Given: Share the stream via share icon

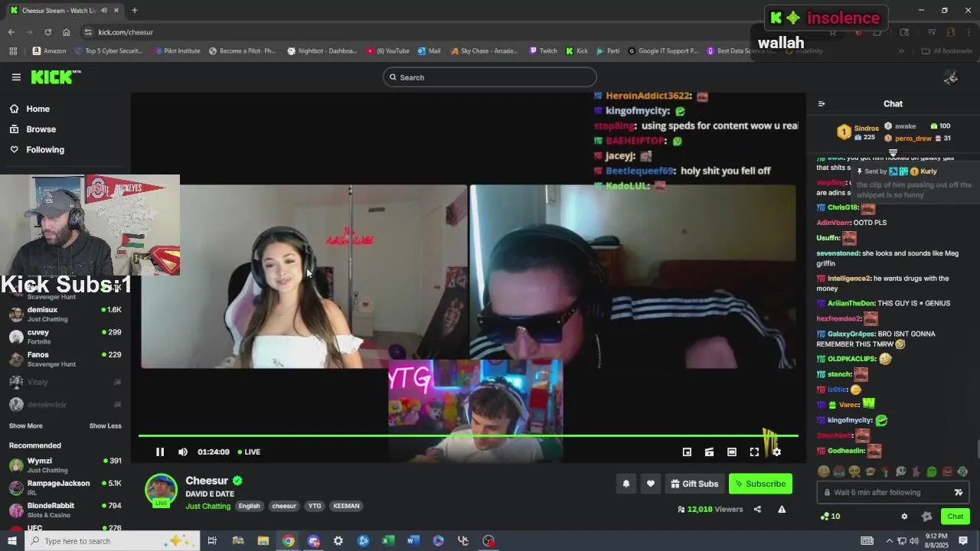Looking at the screenshot, I should (x=757, y=509).
